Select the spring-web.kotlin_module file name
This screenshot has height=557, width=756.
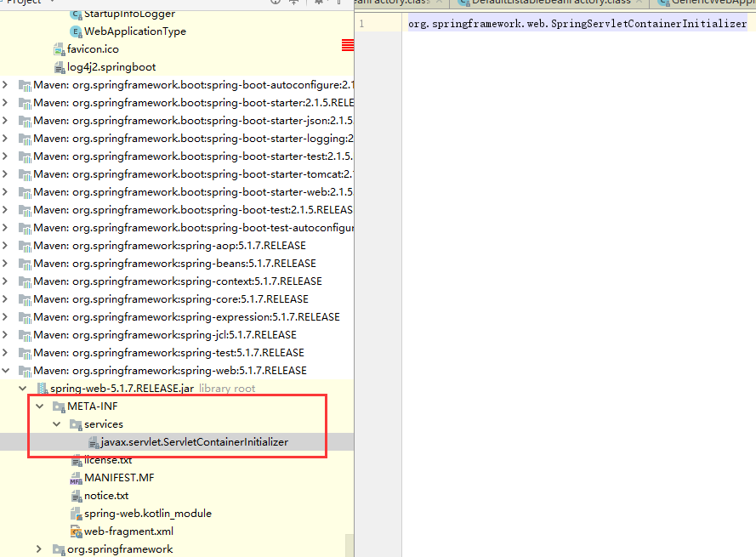pos(148,513)
